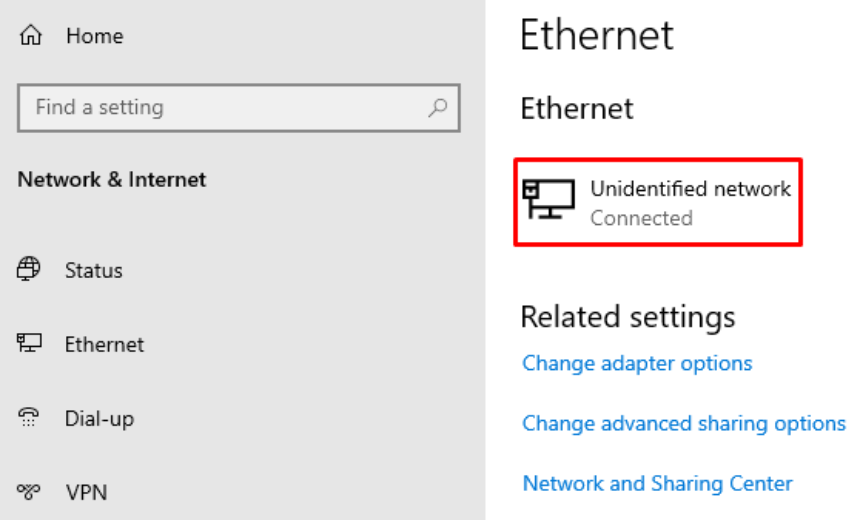
Task: Click the Connected status text
Action: coord(641,218)
